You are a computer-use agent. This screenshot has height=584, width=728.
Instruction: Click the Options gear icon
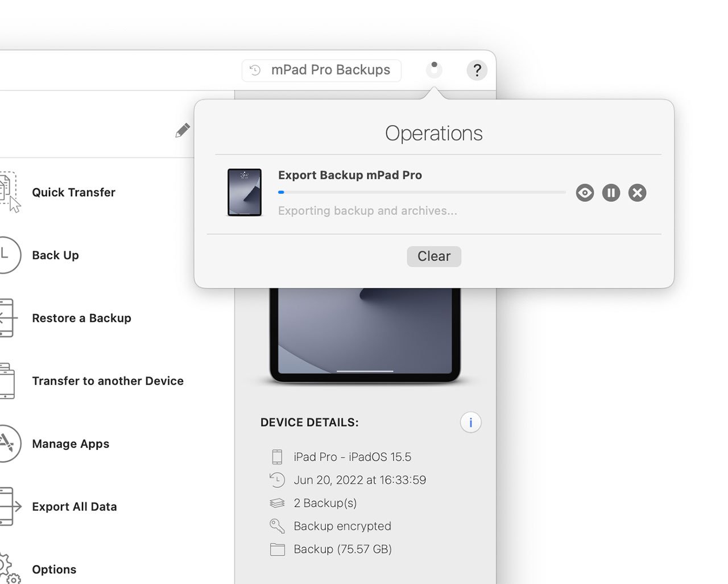(x=9, y=568)
